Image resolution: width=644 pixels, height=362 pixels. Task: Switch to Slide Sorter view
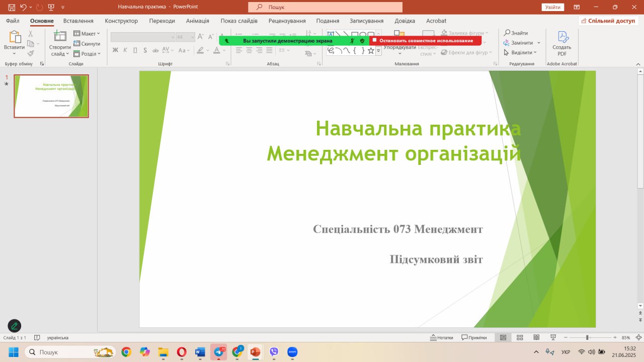click(520, 337)
